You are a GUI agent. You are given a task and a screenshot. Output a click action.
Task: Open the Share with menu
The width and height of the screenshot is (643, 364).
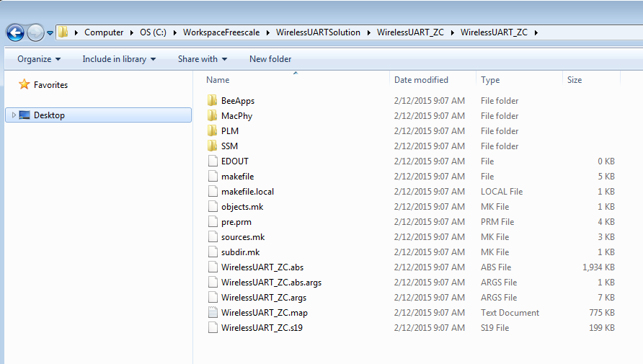[x=203, y=59]
